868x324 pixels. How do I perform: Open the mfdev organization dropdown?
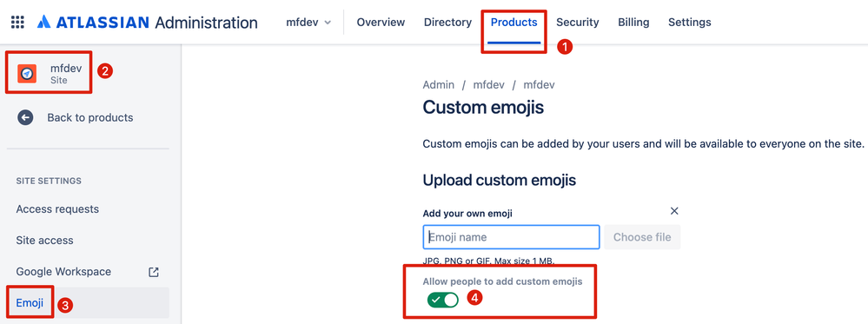308,23
